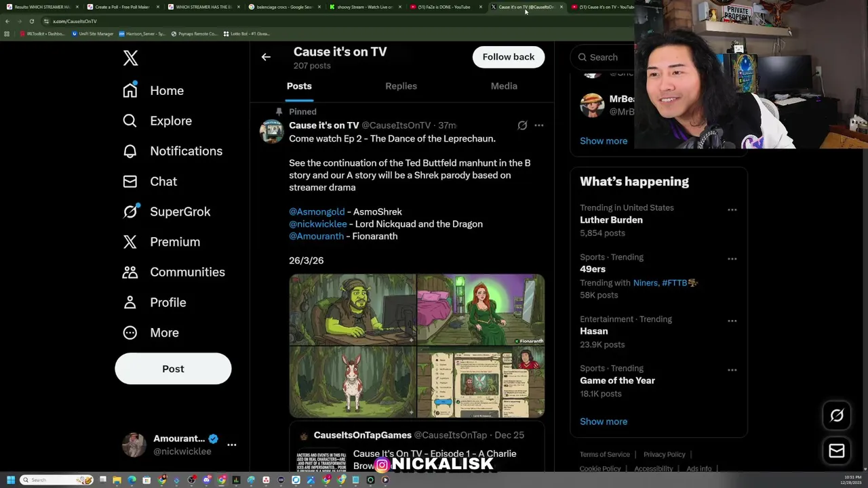Open the UniFi Site Manager bookmark
The image size is (868, 488).
(92, 34)
